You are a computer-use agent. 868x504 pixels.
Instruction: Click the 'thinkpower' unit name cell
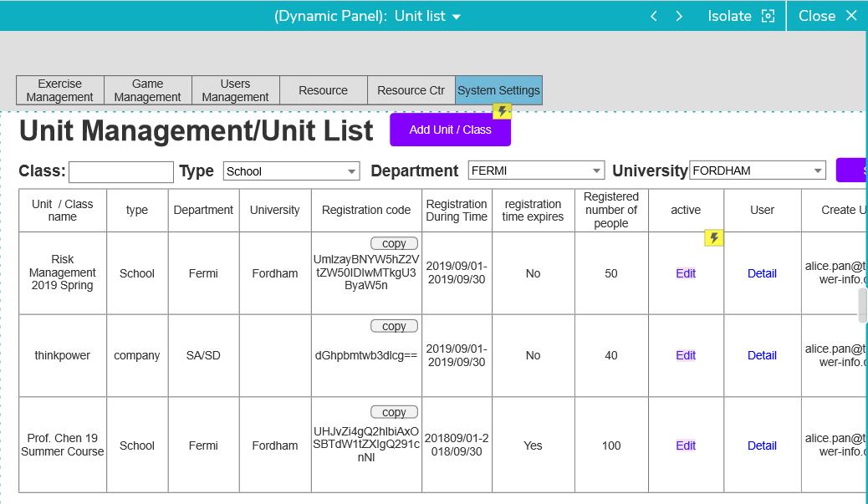click(63, 355)
